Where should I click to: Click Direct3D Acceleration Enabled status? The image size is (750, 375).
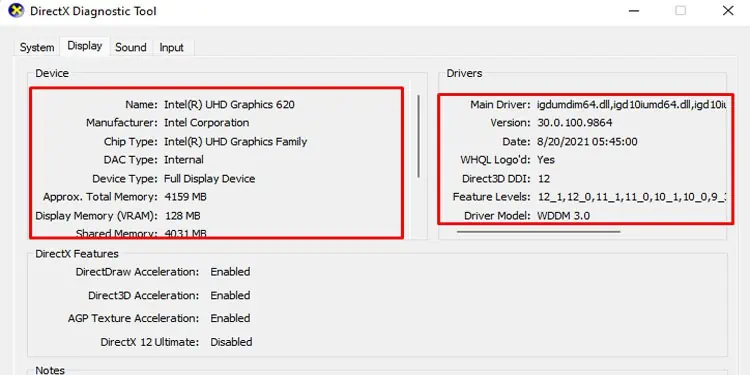click(230, 296)
